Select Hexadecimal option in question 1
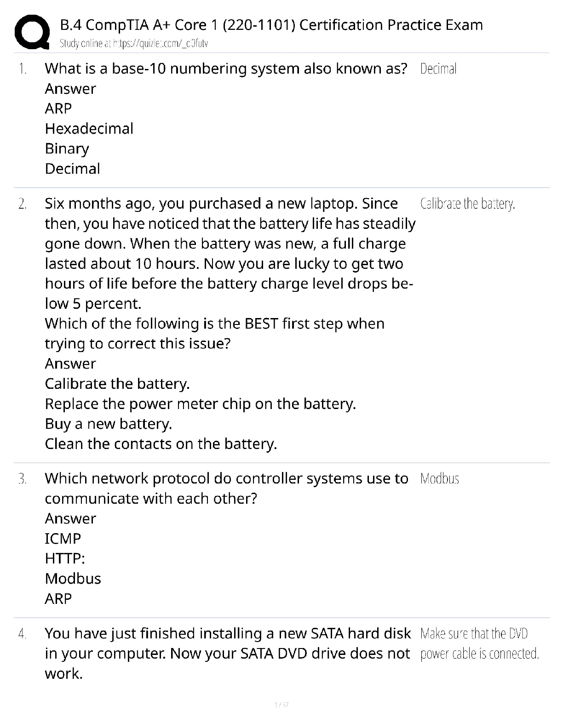 (89, 129)
